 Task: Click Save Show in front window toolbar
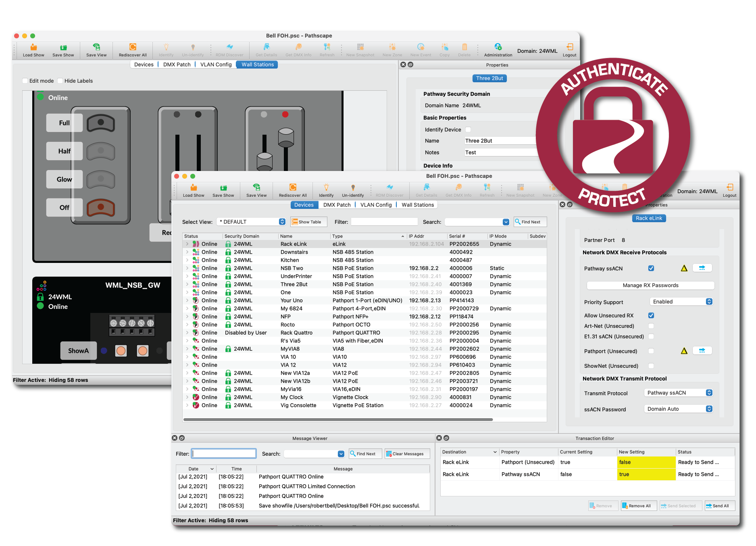pos(223,191)
